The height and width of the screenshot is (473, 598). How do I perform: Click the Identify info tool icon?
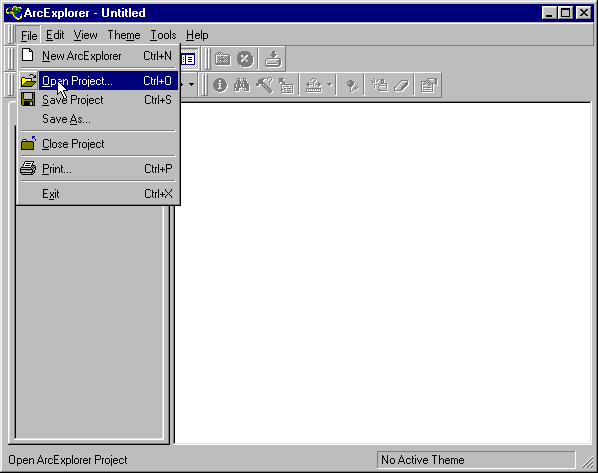pos(220,85)
